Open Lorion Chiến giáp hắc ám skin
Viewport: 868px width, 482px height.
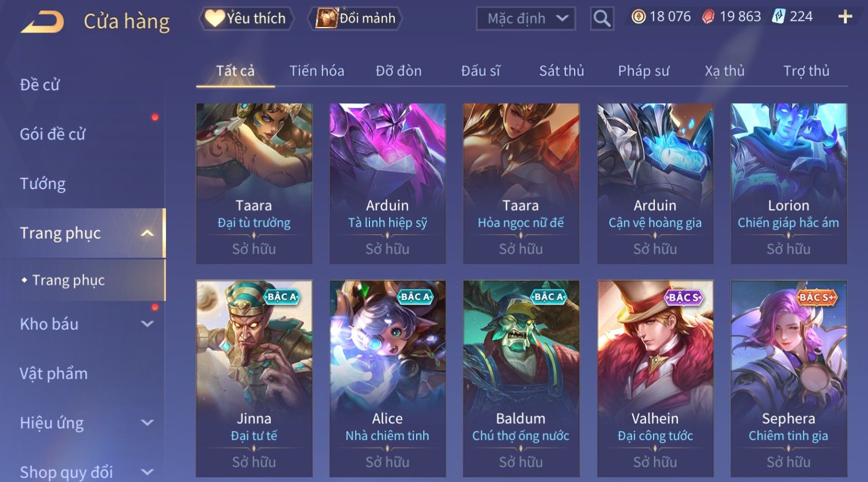[788, 183]
